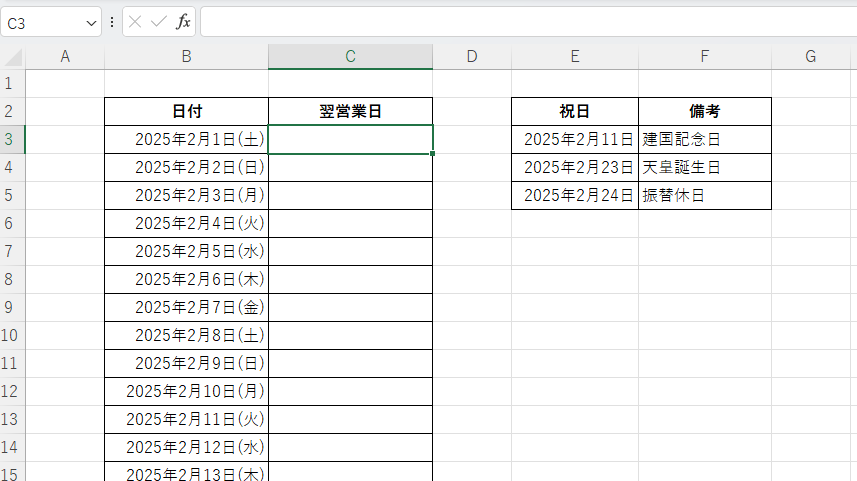Select cell 2025年2月12日(水)
The height and width of the screenshot is (481, 857).
pyautogui.click(x=186, y=447)
